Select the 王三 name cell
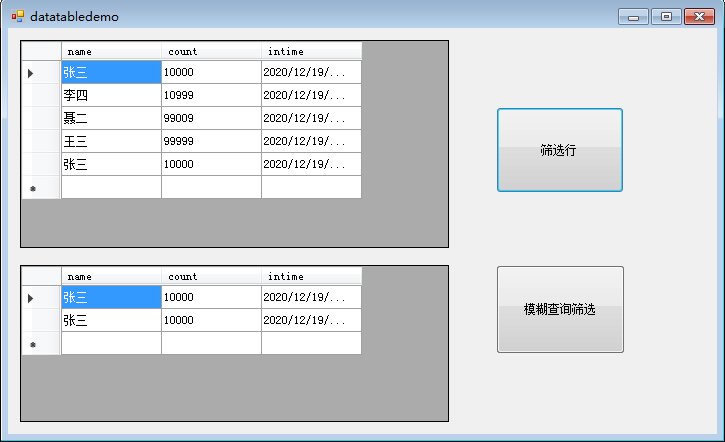Screen dimensions: 725x442 point(111,141)
